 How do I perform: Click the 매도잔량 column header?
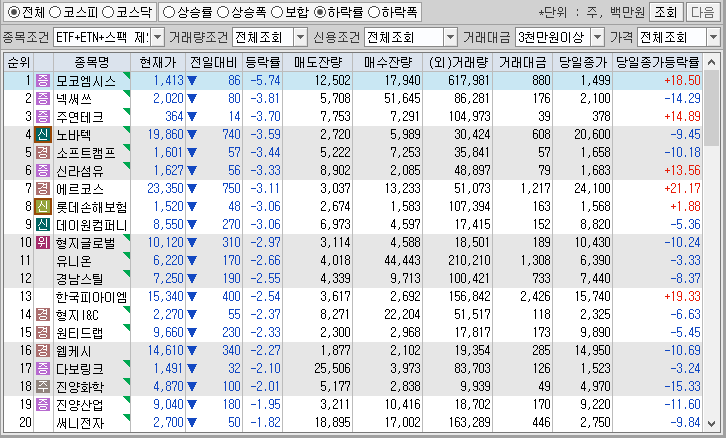click(x=318, y=63)
